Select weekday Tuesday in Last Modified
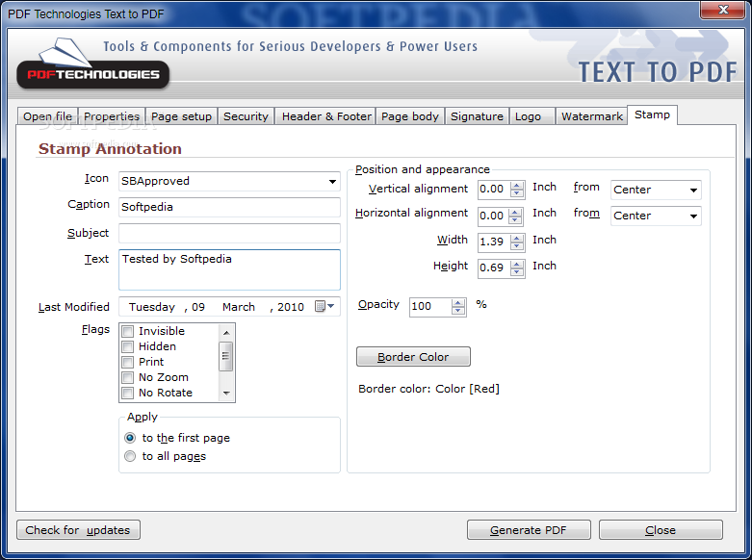This screenshot has width=752, height=560. click(x=152, y=307)
